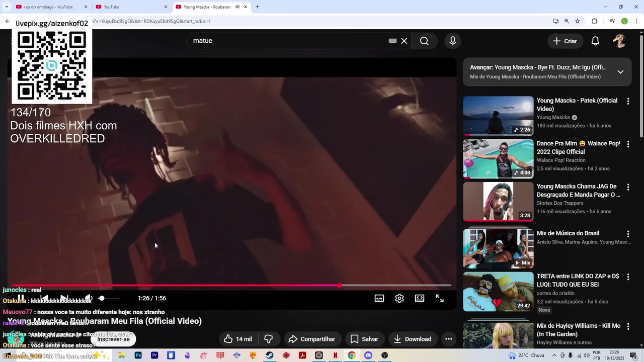Like the video with 14 mil button
The image size is (644, 362).
click(x=238, y=339)
